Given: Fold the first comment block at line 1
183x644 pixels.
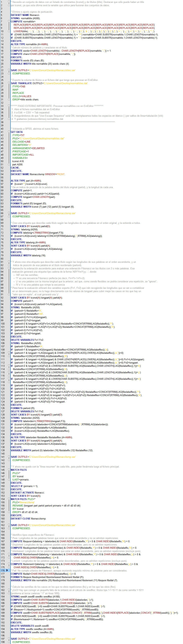Looking at the screenshot, I should point(9,2).
